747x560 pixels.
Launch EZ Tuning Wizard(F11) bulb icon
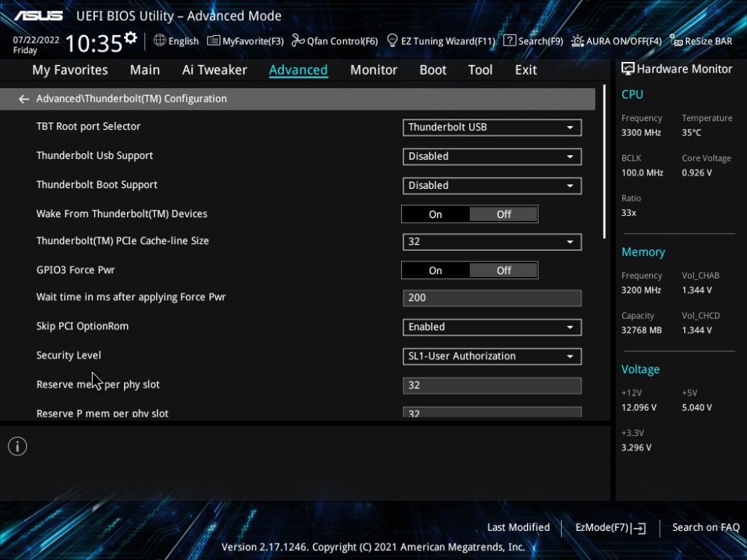392,41
